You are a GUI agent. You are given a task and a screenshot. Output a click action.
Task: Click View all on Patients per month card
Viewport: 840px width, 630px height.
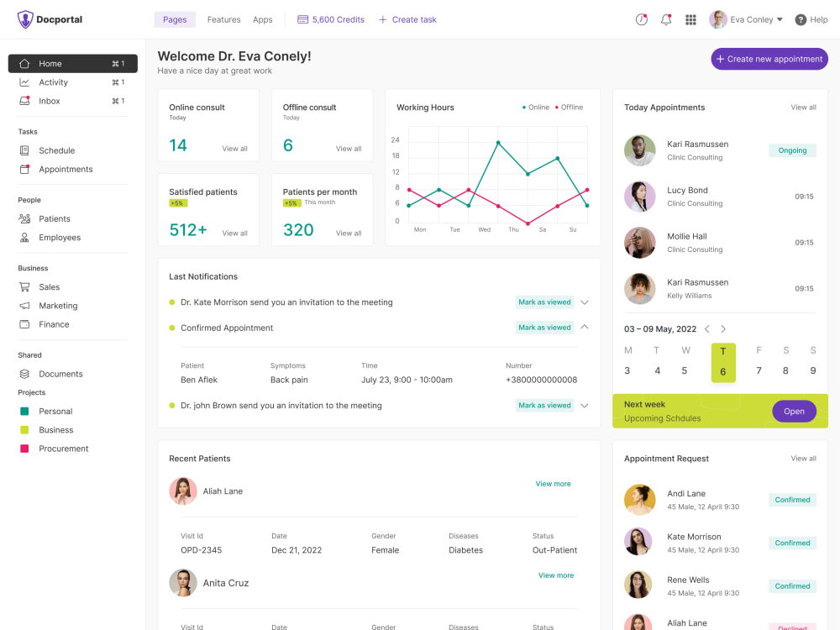click(349, 234)
